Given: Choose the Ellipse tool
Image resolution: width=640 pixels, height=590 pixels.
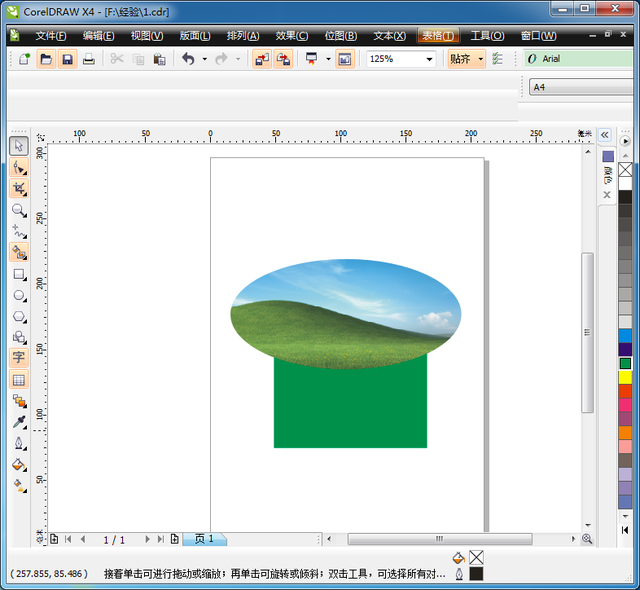Looking at the screenshot, I should (x=19, y=295).
